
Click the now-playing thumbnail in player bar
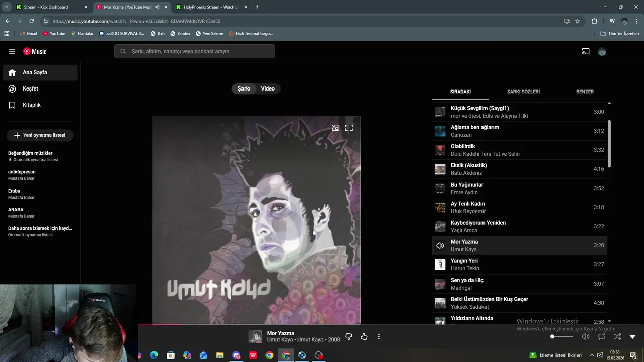[255, 336]
